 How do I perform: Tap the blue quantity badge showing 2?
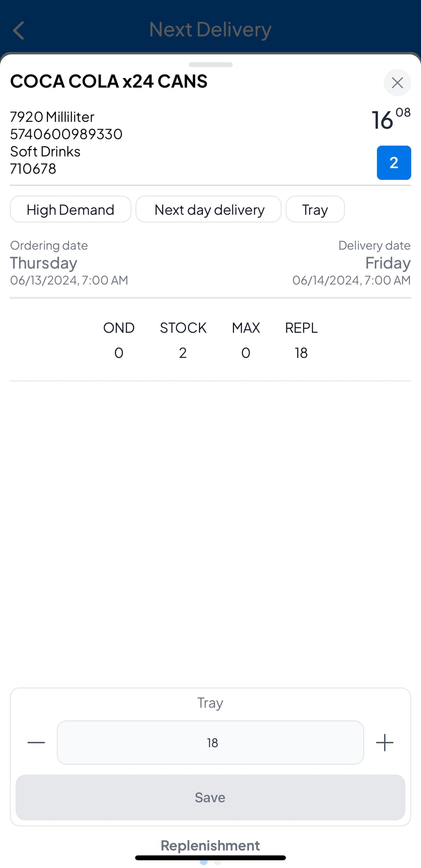394,163
